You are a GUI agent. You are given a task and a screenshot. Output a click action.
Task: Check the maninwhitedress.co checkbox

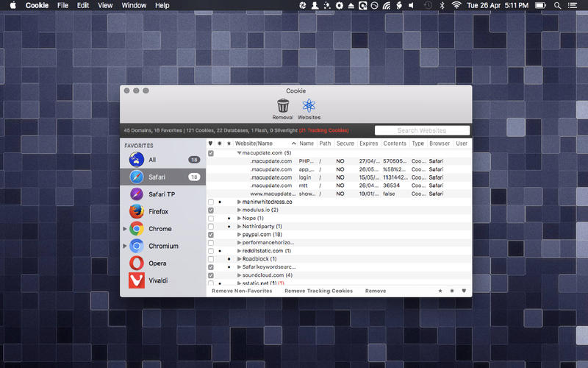(211, 202)
